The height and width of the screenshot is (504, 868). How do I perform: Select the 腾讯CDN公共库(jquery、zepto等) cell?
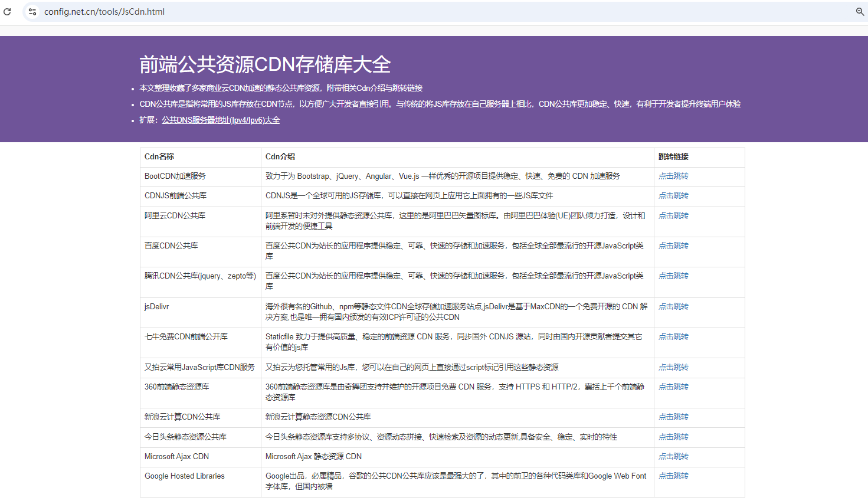[201, 282]
